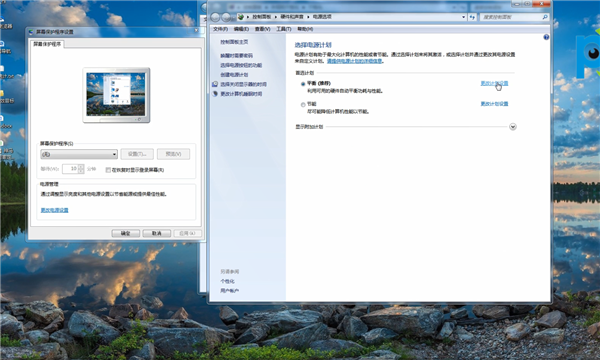Select the Balanced (recommended) power plan
The width and height of the screenshot is (600, 360).
coord(303,84)
